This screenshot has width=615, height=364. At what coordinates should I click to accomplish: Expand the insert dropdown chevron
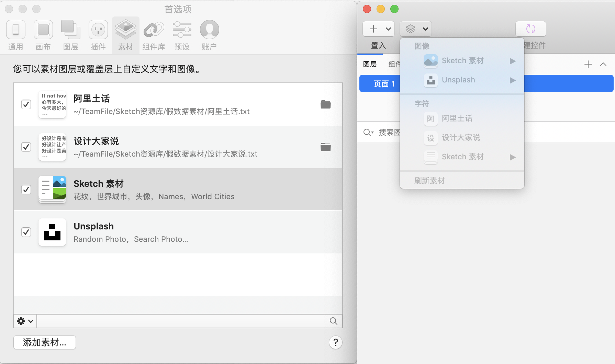click(x=388, y=29)
